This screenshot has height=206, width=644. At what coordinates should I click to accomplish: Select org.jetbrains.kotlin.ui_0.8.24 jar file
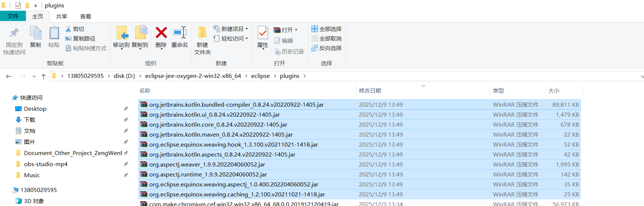pyautogui.click(x=359, y=114)
